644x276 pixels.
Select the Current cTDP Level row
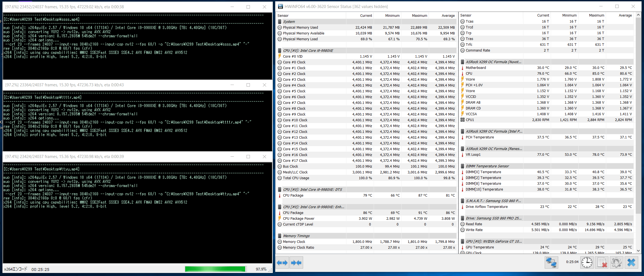367,224
